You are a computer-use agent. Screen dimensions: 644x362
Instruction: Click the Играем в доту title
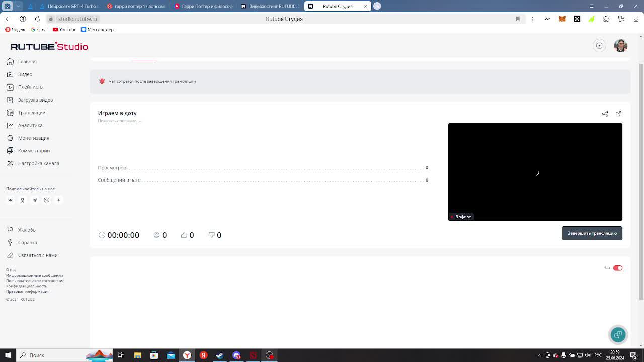point(117,113)
